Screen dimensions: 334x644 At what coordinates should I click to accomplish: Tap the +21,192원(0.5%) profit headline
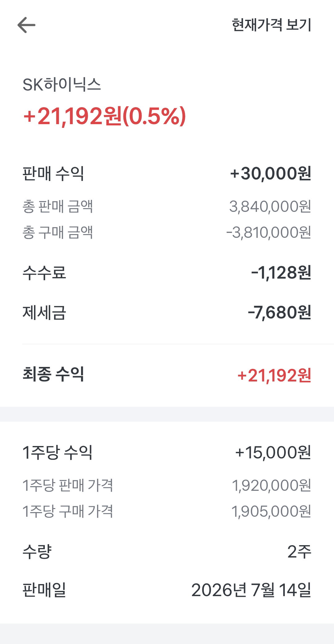point(105,116)
